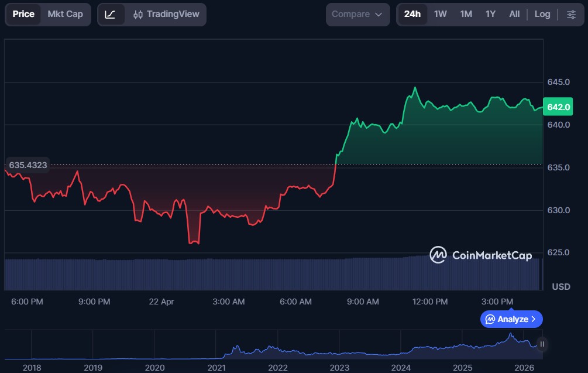This screenshot has width=588, height=373.
Task: Show the 1Y price history
Action: coord(490,14)
